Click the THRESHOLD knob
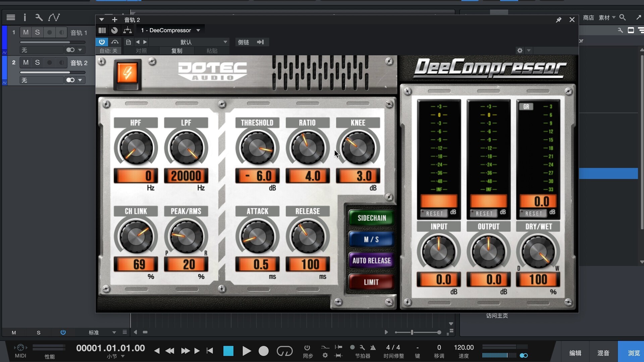This screenshot has width=644, height=362. coord(257,148)
